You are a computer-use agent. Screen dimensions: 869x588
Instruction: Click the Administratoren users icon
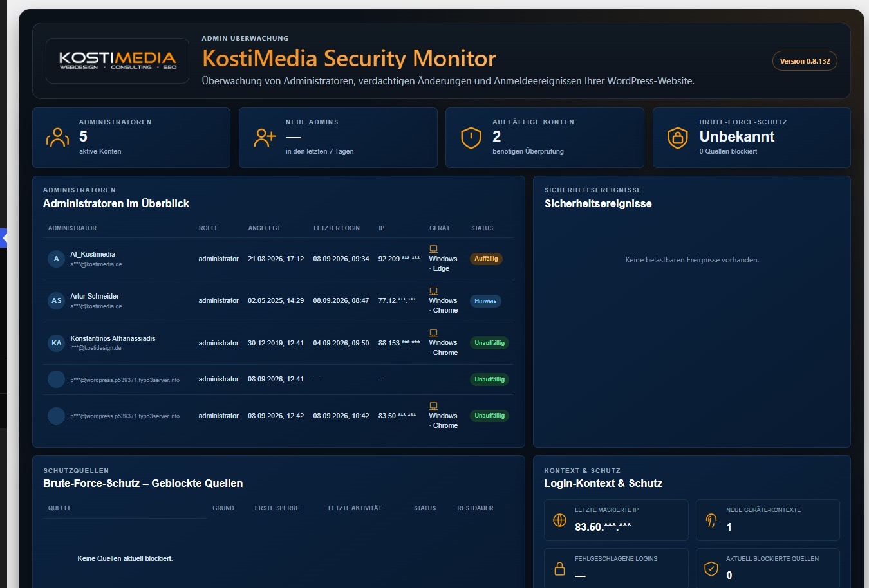57,138
